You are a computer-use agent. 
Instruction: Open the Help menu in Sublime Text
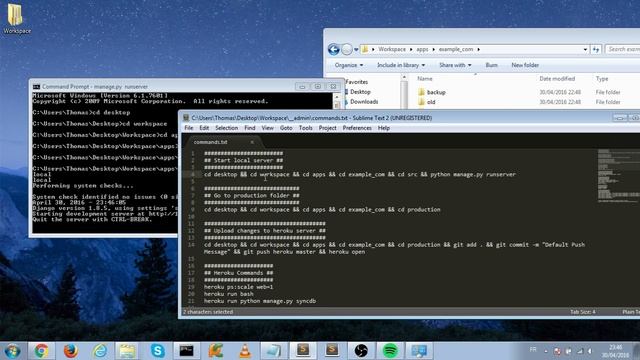384,128
